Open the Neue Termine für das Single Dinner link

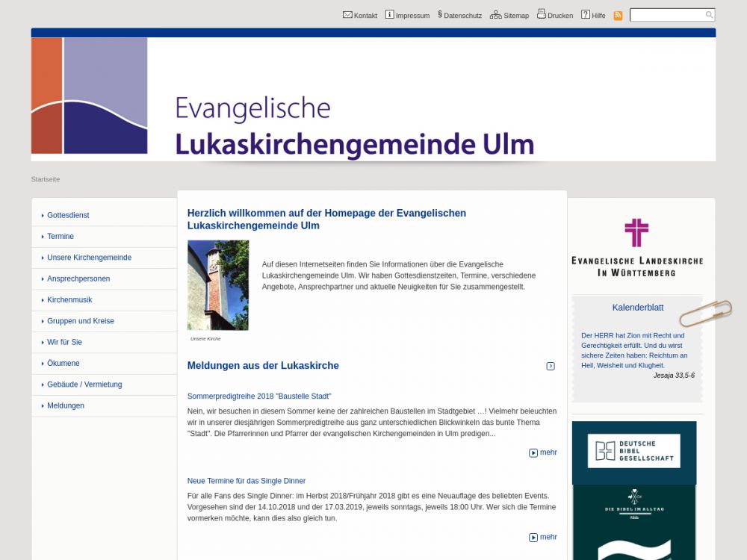(247, 481)
